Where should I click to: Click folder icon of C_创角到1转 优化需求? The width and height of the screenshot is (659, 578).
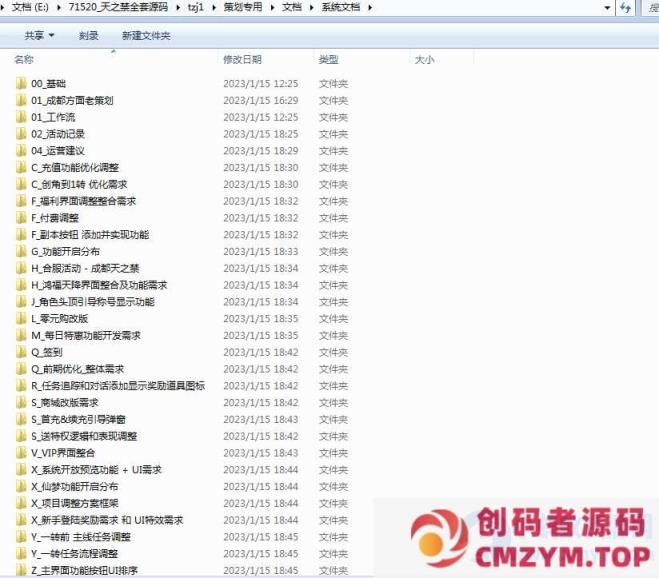click(21, 185)
